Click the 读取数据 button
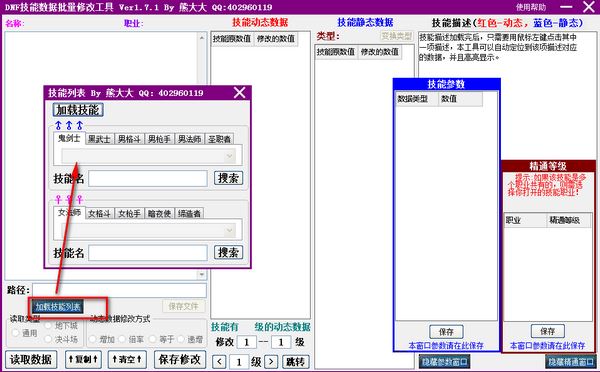Image resolution: width=600 pixels, height=372 pixels. pos(31,359)
